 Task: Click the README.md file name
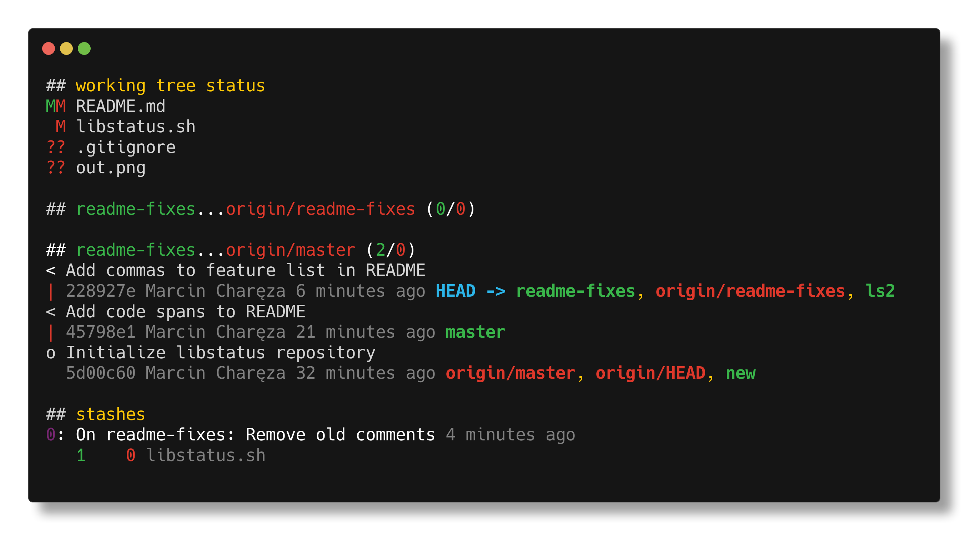point(120,106)
